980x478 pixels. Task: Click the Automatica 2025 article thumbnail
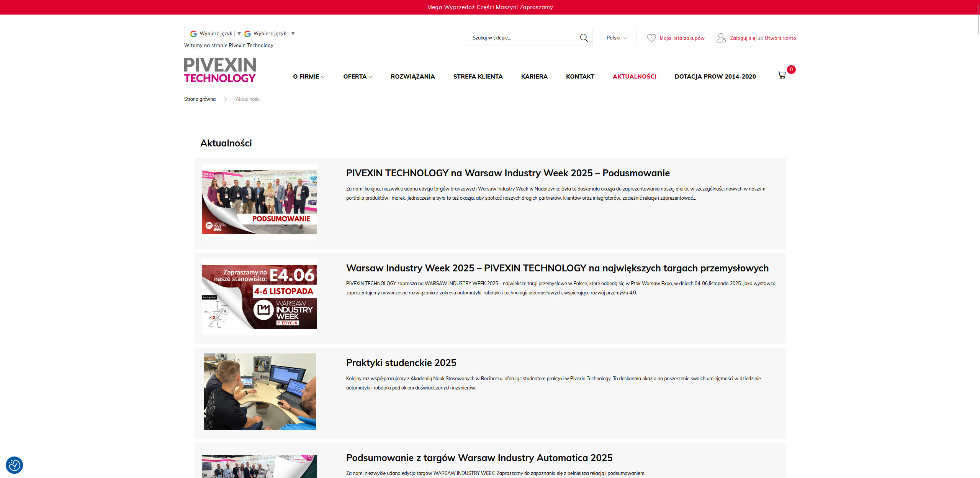pyautogui.click(x=260, y=467)
